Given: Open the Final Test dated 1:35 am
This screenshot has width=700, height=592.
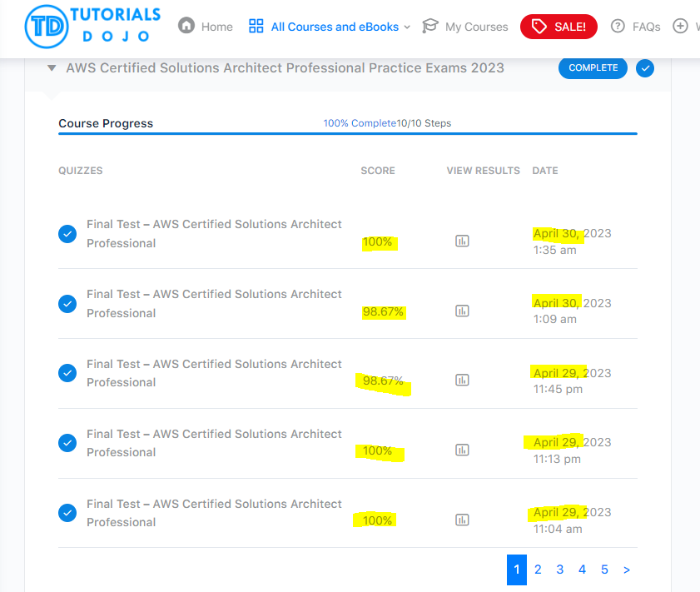Looking at the screenshot, I should 214,233.
